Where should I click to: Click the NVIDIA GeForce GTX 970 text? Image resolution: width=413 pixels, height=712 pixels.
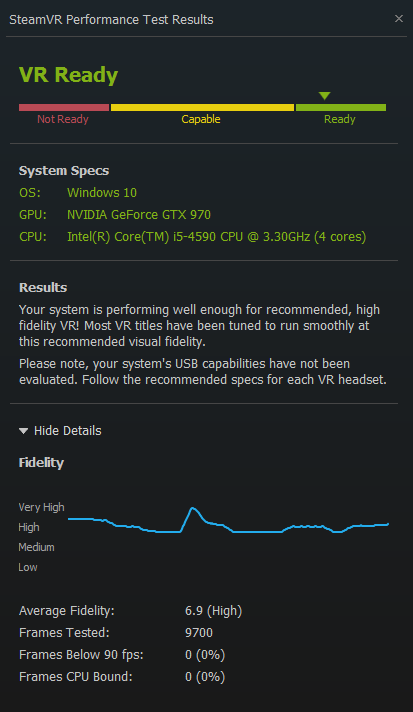[139, 215]
